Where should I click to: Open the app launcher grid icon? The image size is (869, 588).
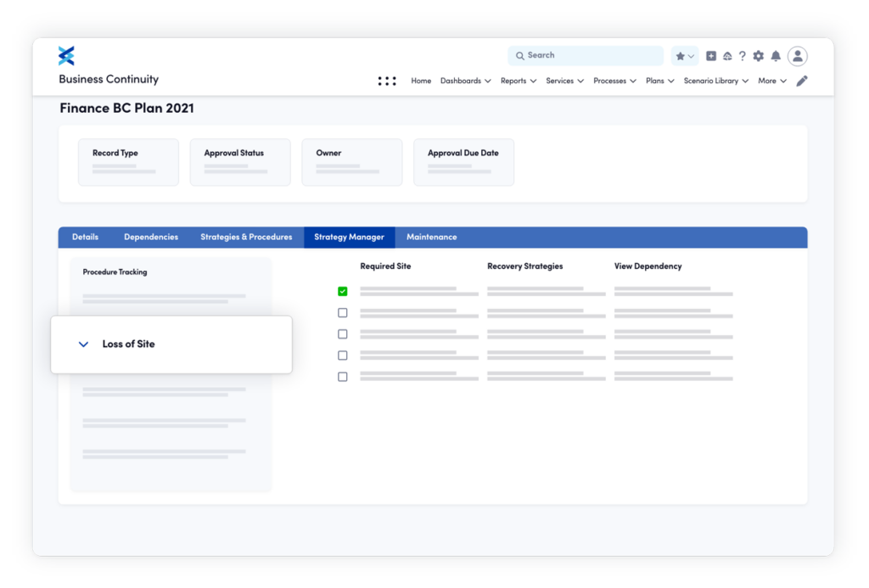[x=387, y=81]
